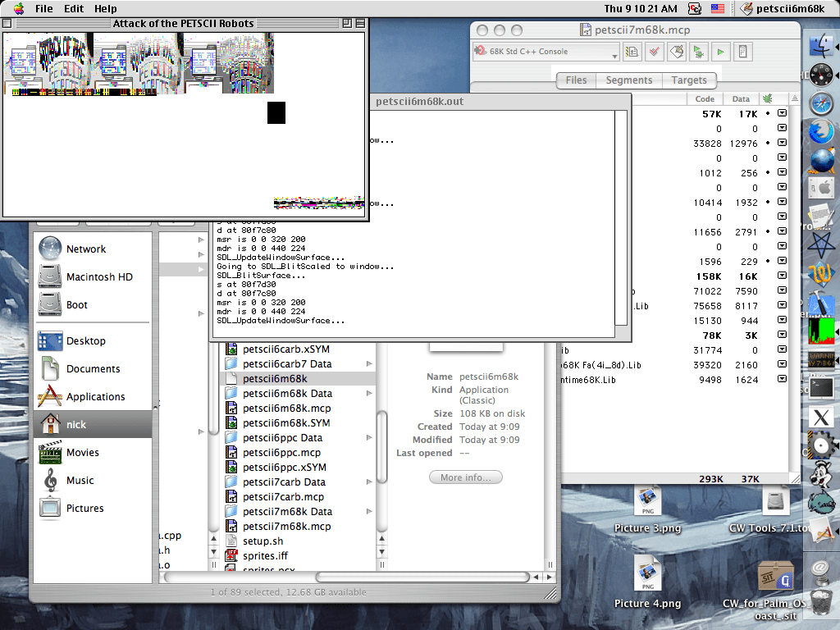This screenshot has width=840, height=630.
Task: Open the Project Inspector icon in the toolbar
Action: pos(743,52)
